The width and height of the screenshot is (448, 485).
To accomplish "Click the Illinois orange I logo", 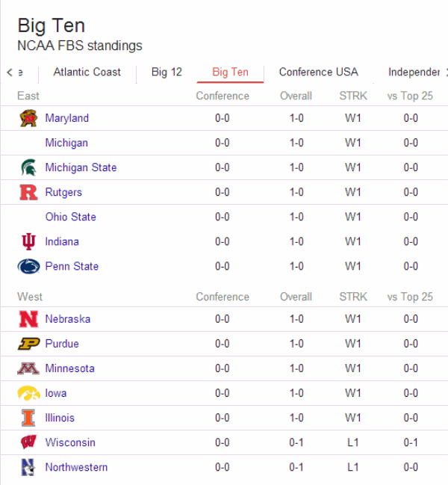I will (28, 418).
